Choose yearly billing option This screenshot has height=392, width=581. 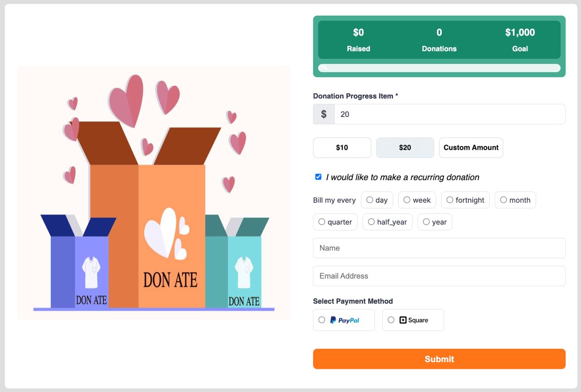426,221
